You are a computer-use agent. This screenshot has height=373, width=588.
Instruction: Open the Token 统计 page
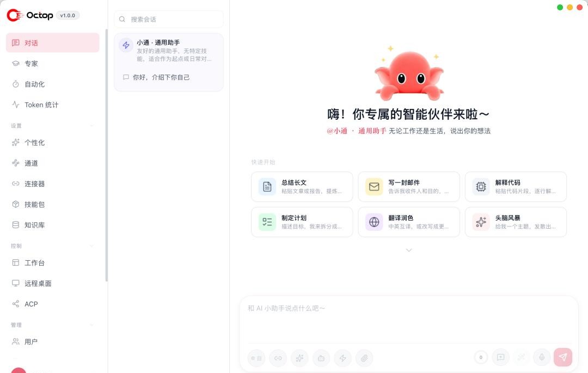pyautogui.click(x=52, y=105)
